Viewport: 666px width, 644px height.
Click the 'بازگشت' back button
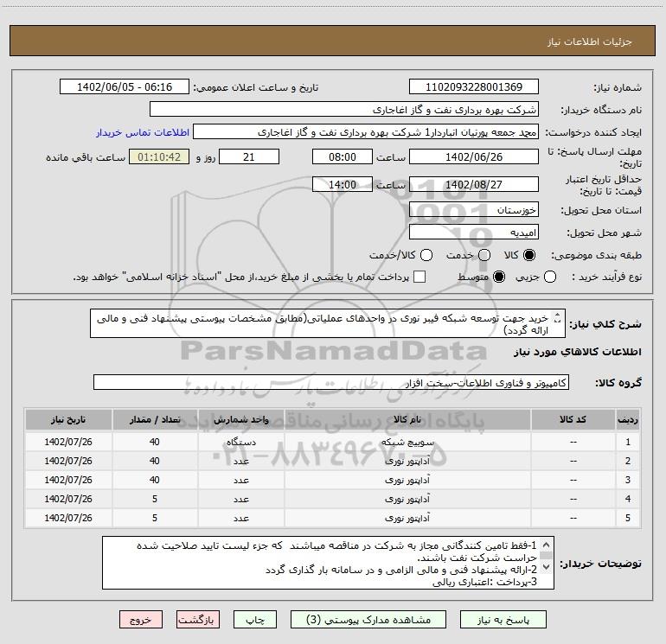(x=198, y=620)
